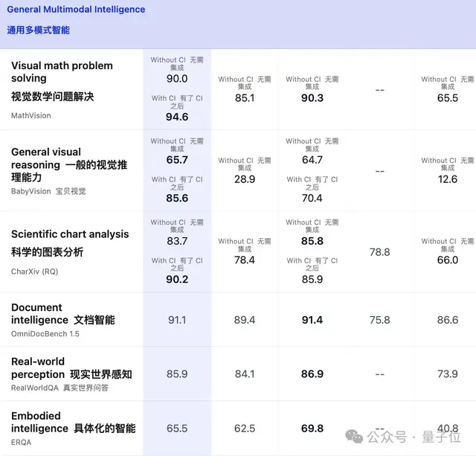Click the General visual reasoning label
This screenshot has height=456, width=476.
click(x=69, y=164)
